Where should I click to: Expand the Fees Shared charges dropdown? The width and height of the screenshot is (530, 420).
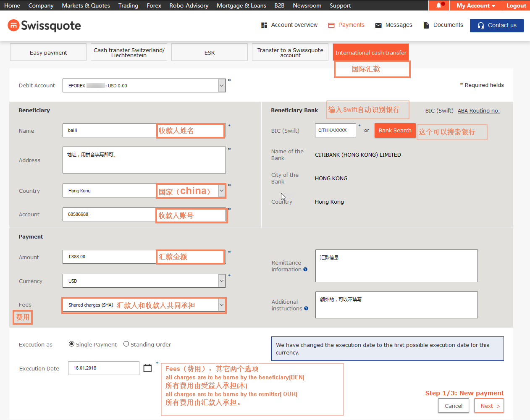144,305
